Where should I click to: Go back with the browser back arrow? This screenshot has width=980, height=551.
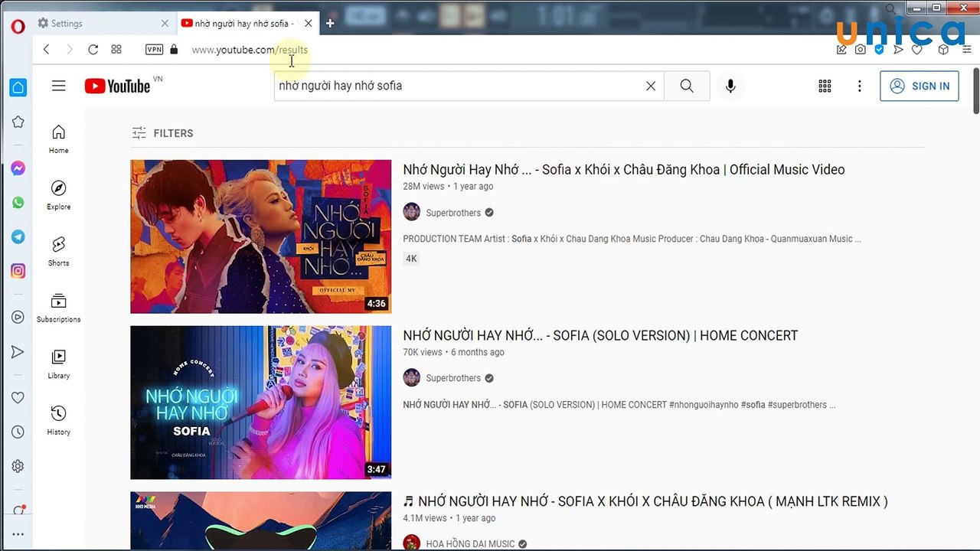tap(47, 50)
